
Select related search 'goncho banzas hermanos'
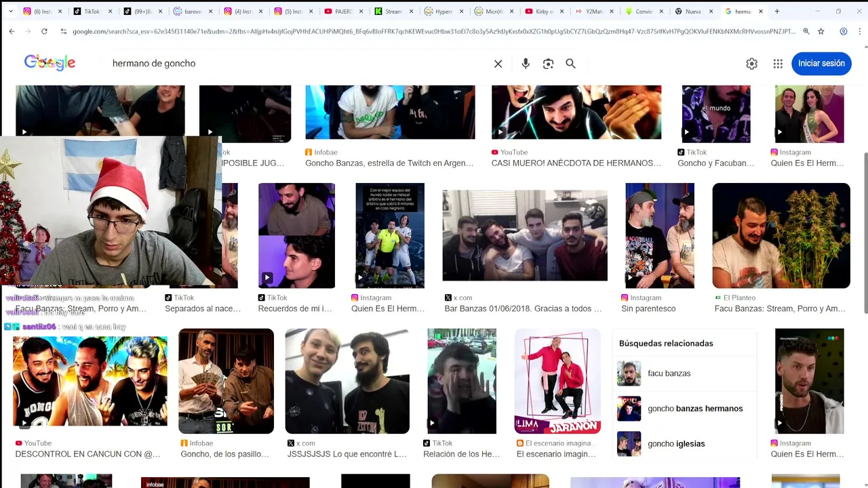coord(685,409)
